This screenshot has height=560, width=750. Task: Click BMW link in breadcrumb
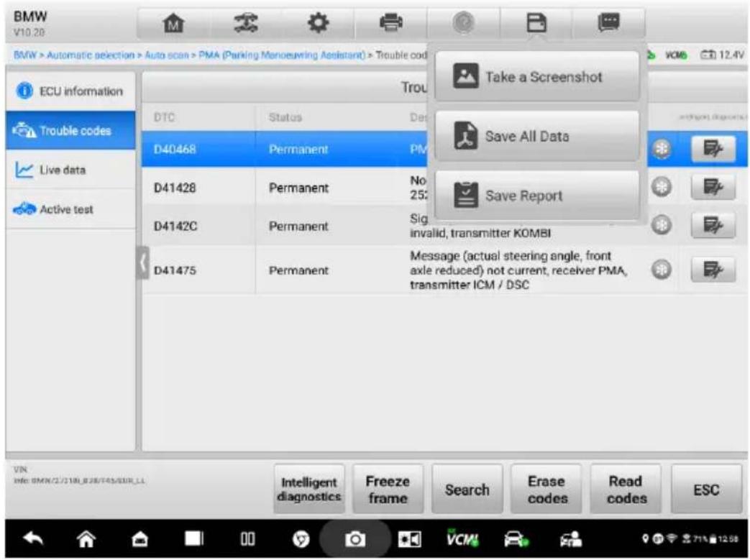(x=24, y=55)
